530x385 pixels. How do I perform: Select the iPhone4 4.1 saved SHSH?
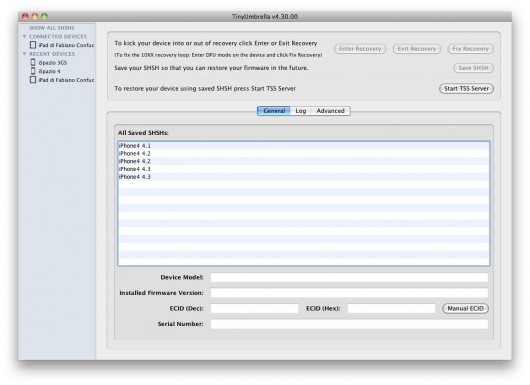[x=304, y=146]
